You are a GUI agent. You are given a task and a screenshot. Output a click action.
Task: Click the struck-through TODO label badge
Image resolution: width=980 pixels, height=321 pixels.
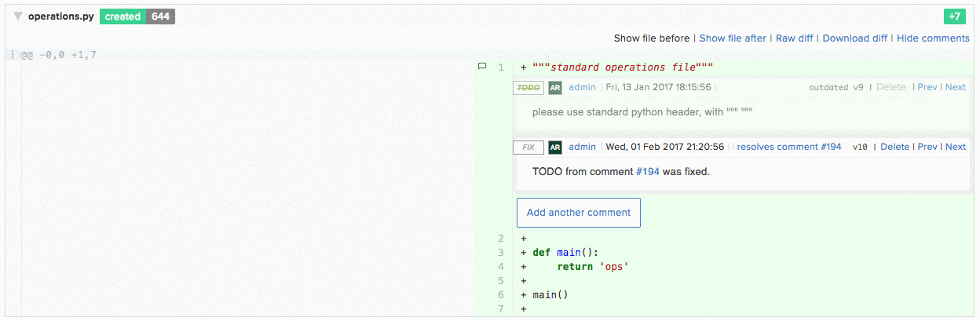[x=528, y=87]
